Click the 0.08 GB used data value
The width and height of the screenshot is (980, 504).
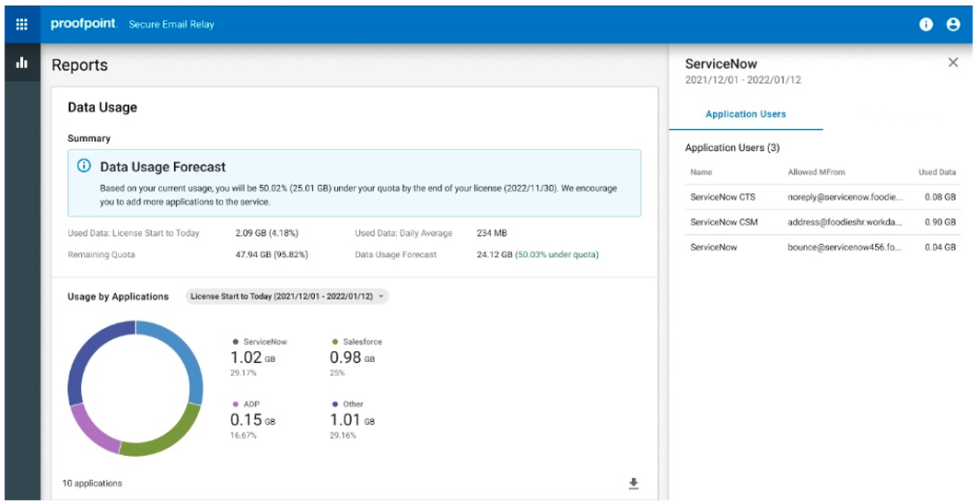(940, 197)
